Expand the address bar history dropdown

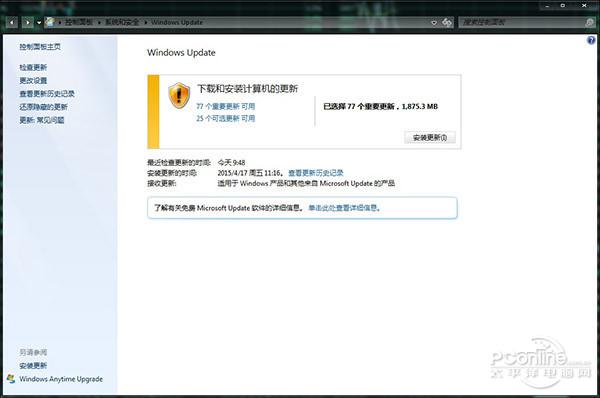tap(434, 23)
